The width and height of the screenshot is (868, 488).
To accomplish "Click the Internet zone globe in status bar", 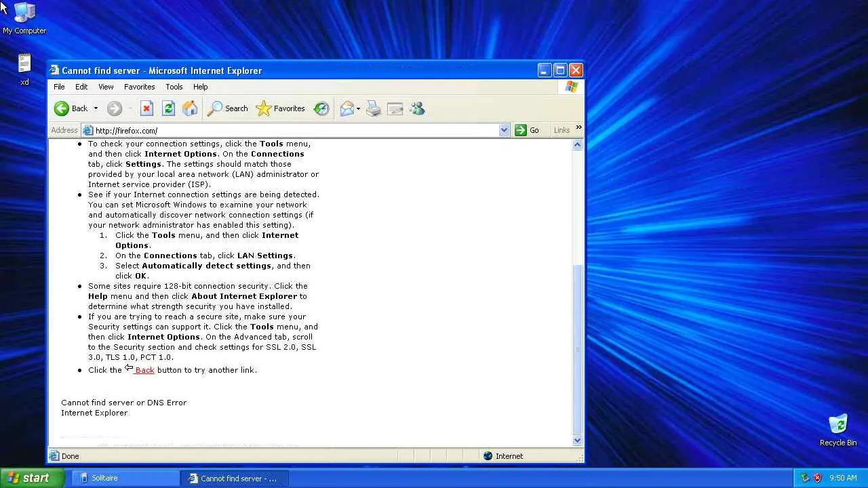I will (488, 456).
